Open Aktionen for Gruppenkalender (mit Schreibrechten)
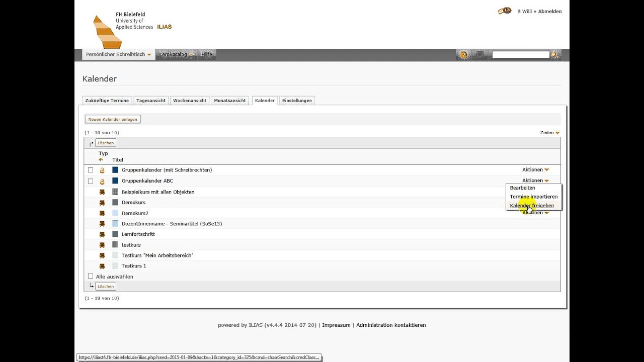The height and width of the screenshot is (362, 644). (x=535, y=170)
